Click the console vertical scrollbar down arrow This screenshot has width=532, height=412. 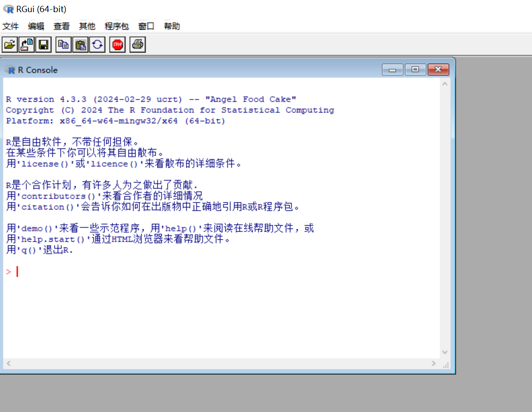point(445,352)
